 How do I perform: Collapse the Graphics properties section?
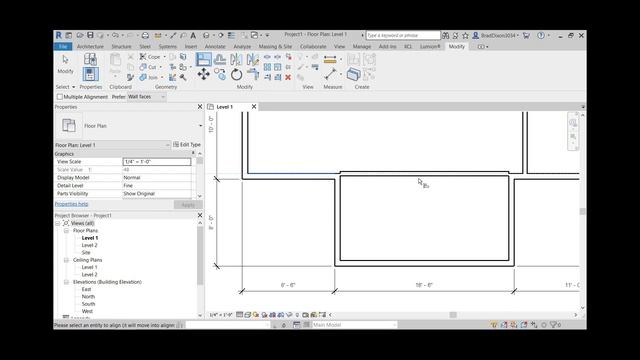[x=193, y=153]
